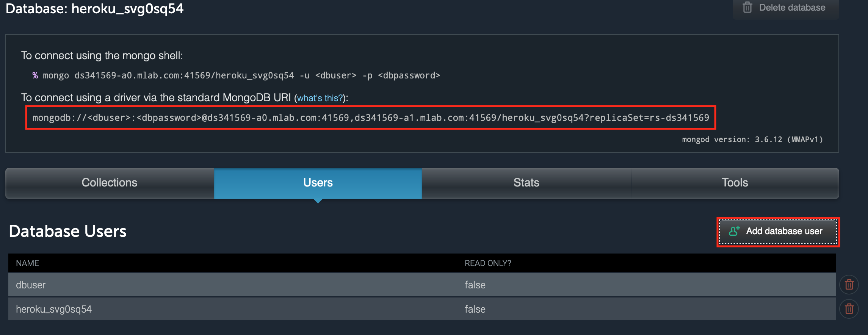Screen dimensions: 868x335
Task: Click the mongod version 3.6.12 text
Action: 752,139
